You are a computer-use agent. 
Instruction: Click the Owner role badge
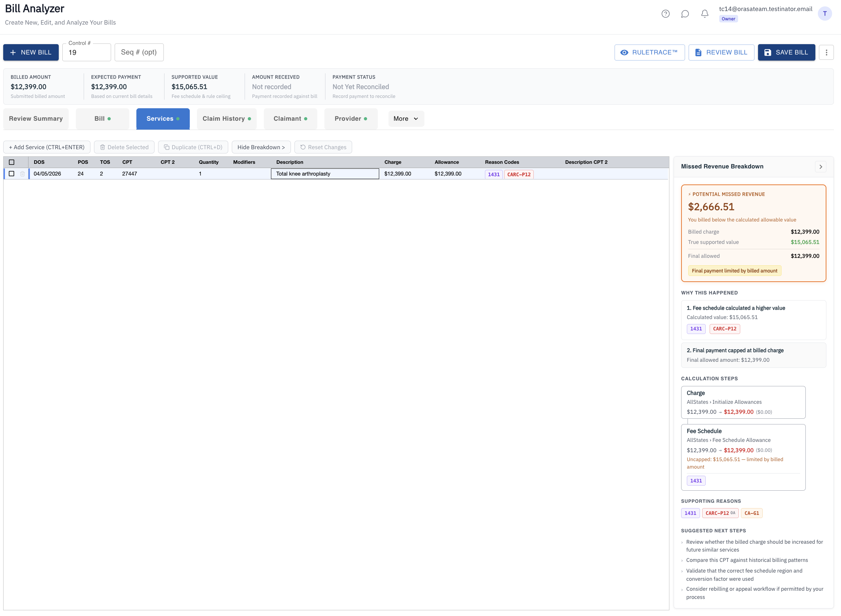tap(728, 19)
